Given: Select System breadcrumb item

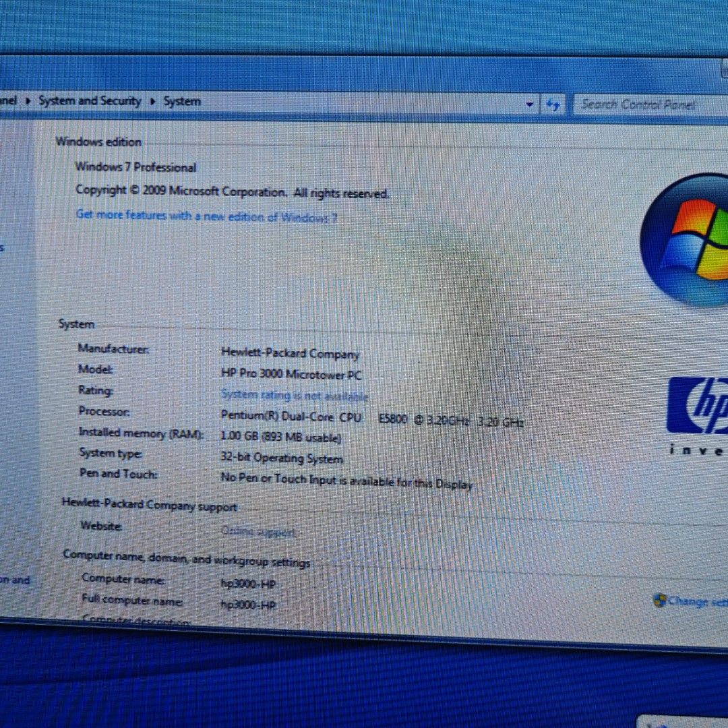Looking at the screenshot, I should click(182, 101).
